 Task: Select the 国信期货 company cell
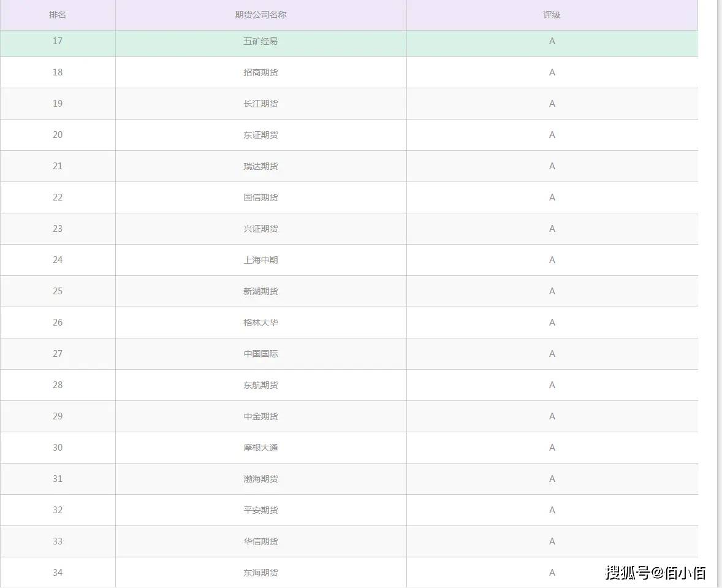coord(260,197)
